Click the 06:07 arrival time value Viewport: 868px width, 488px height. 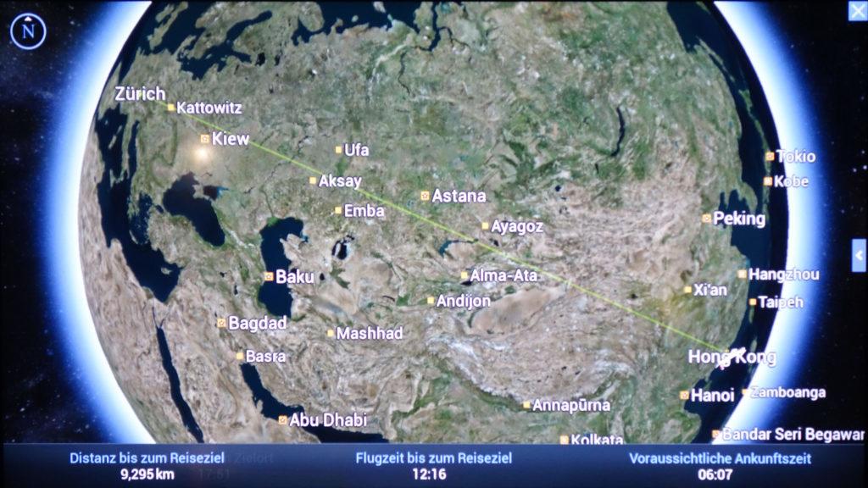coord(715,474)
